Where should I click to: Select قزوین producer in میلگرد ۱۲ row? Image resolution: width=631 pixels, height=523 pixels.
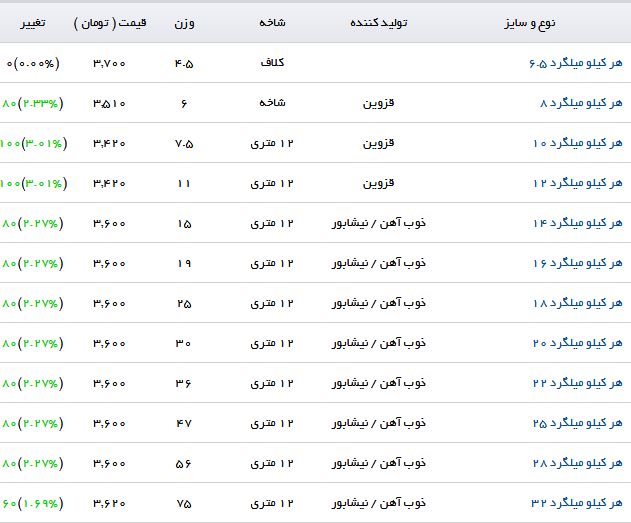coord(378,183)
